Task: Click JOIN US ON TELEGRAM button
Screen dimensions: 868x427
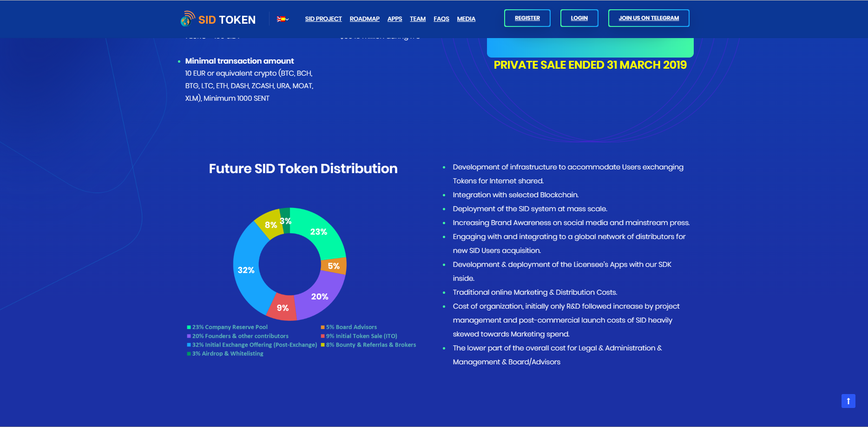Action: click(x=649, y=18)
